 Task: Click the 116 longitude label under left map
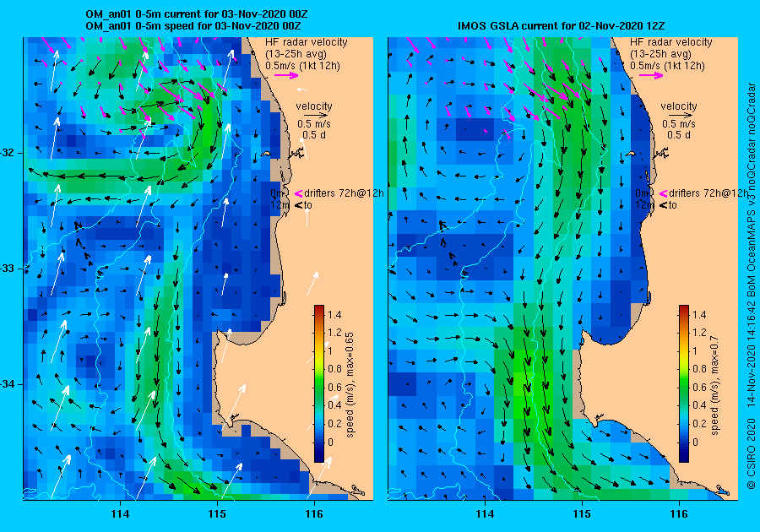[314, 514]
